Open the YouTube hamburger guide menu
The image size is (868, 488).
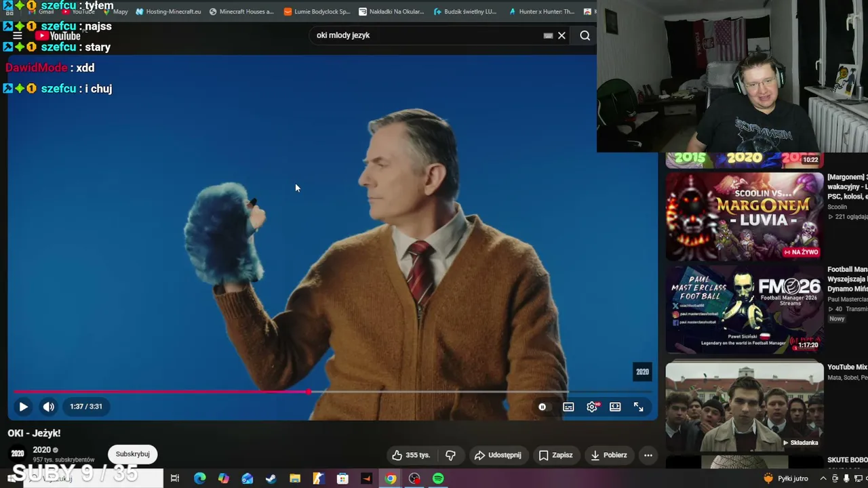(x=18, y=36)
